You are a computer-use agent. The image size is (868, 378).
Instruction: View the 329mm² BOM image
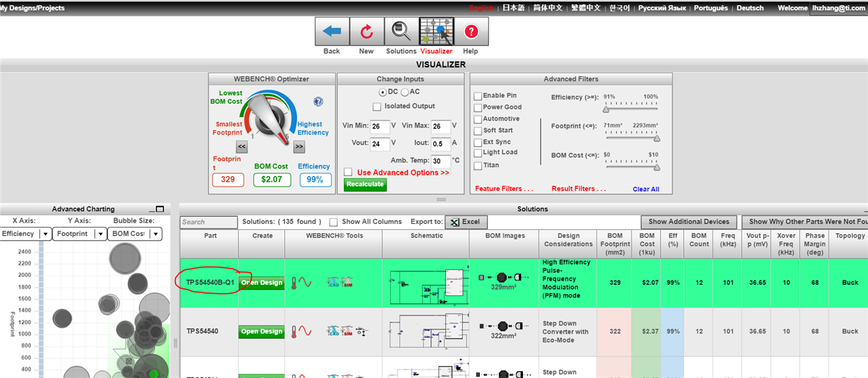pyautogui.click(x=503, y=280)
